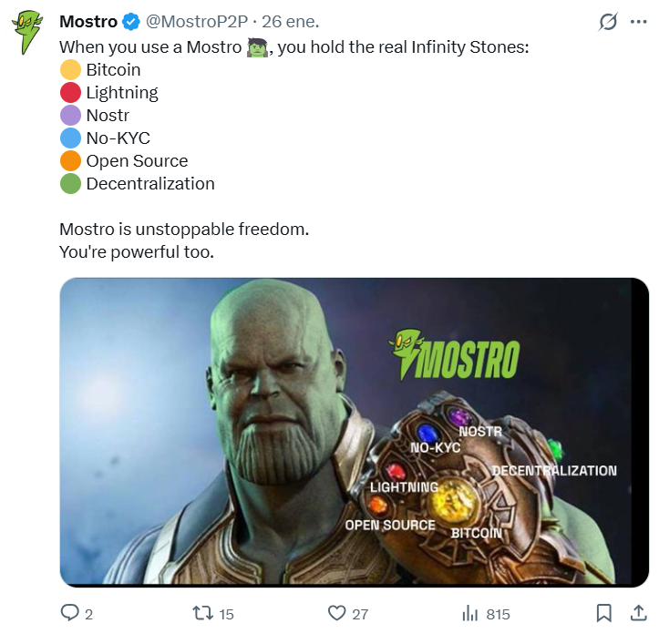Click the repost count 15
659x644 pixels.
[x=226, y=614]
